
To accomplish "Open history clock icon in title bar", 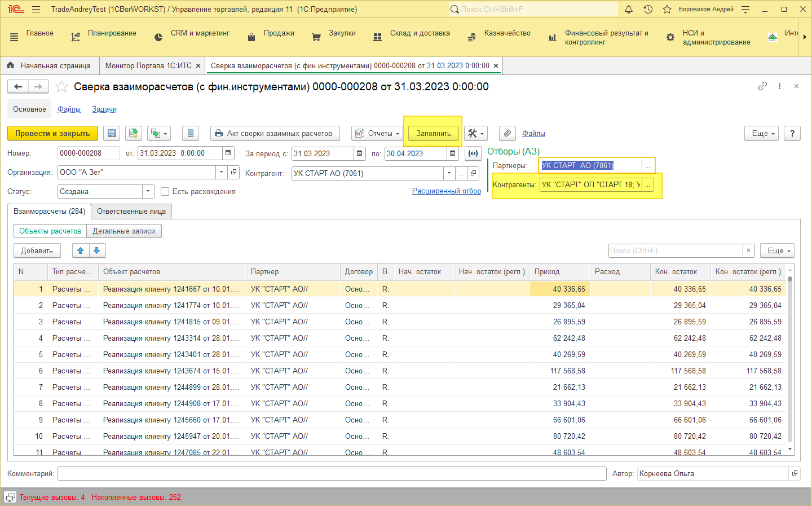I will pyautogui.click(x=648, y=9).
